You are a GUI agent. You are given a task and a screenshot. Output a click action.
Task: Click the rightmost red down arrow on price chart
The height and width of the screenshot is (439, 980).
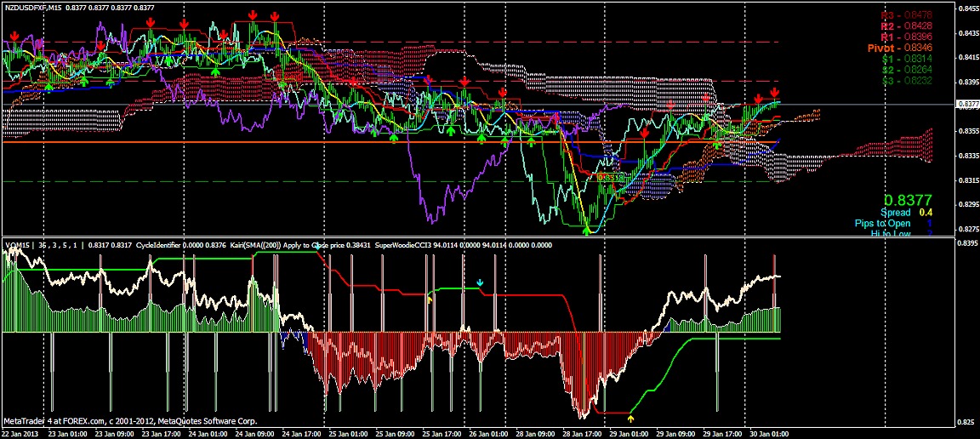pyautogui.click(x=774, y=92)
